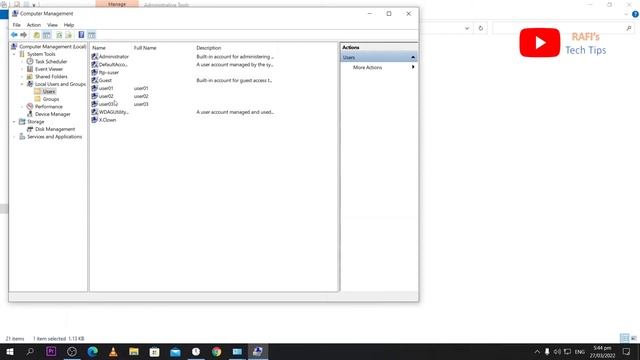This screenshot has width=640, height=360.
Task: Open Google Chrome from the taskbar
Action: (216, 351)
